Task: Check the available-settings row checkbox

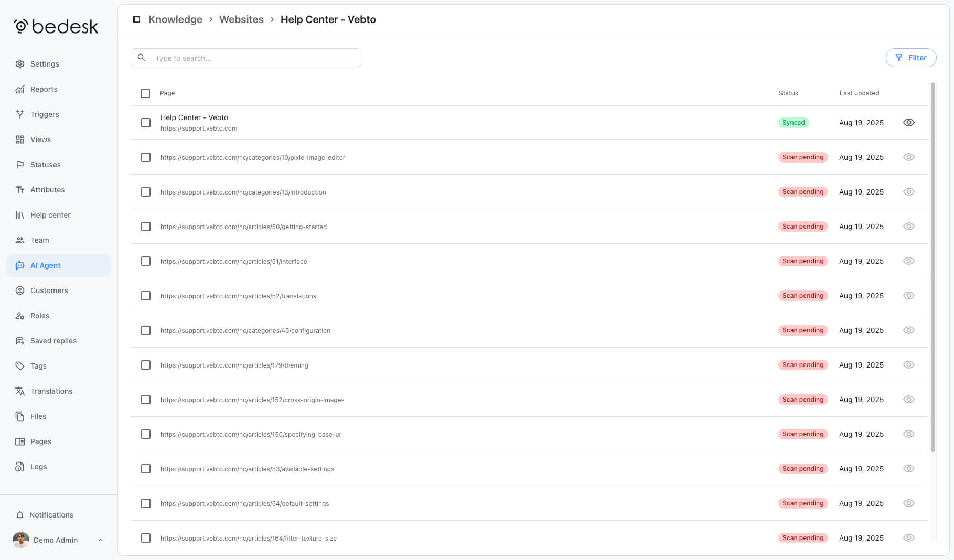Action: click(146, 469)
